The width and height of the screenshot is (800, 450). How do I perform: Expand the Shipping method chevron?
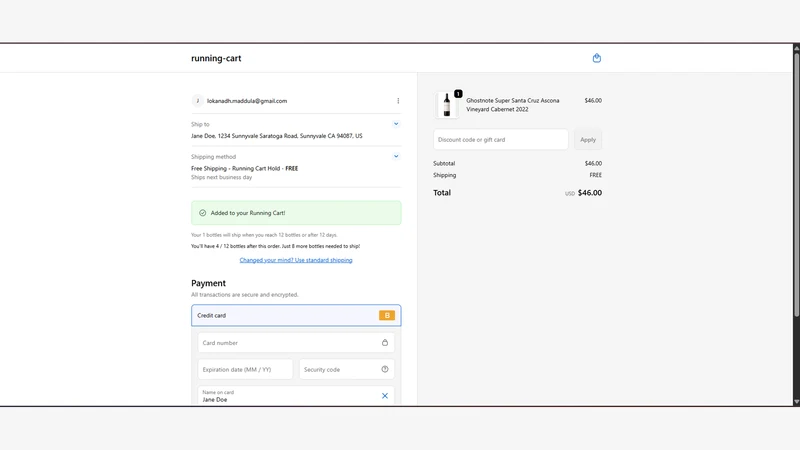(396, 157)
